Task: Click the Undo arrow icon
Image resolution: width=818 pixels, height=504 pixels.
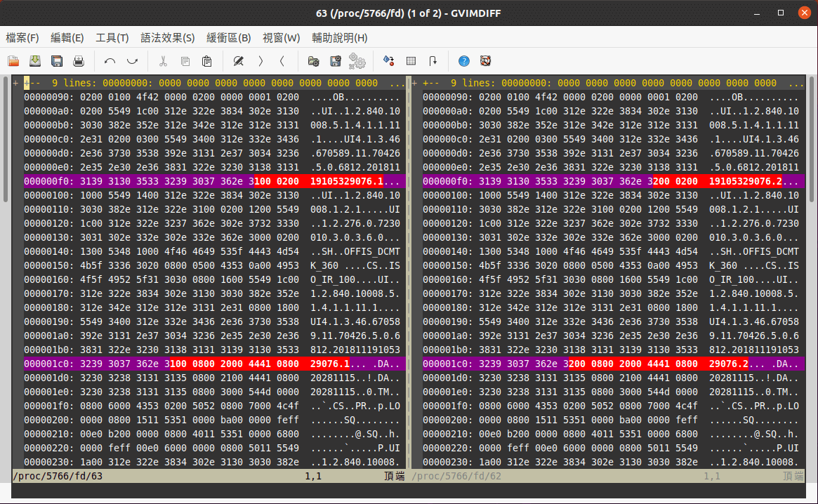Action: (110, 61)
